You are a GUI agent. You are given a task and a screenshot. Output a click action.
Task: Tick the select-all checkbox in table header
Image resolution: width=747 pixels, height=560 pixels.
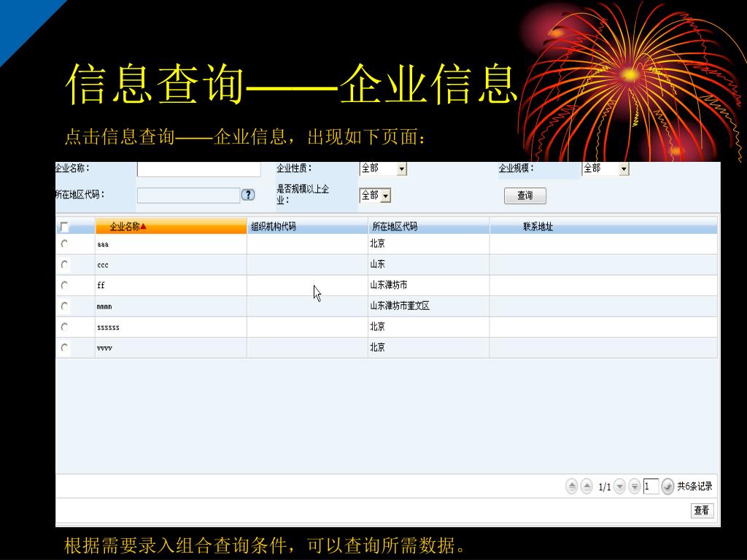(x=64, y=227)
